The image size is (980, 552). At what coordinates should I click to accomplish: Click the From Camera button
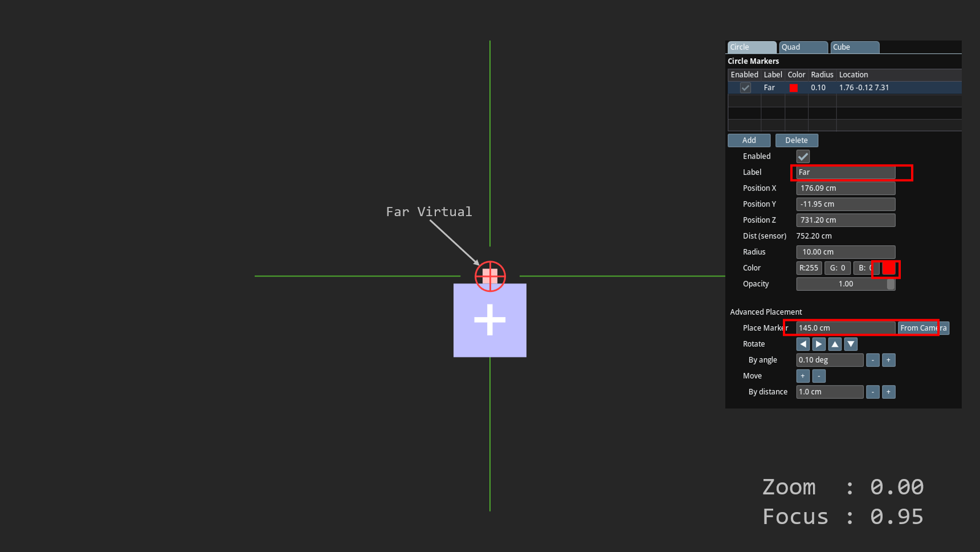pyautogui.click(x=923, y=328)
